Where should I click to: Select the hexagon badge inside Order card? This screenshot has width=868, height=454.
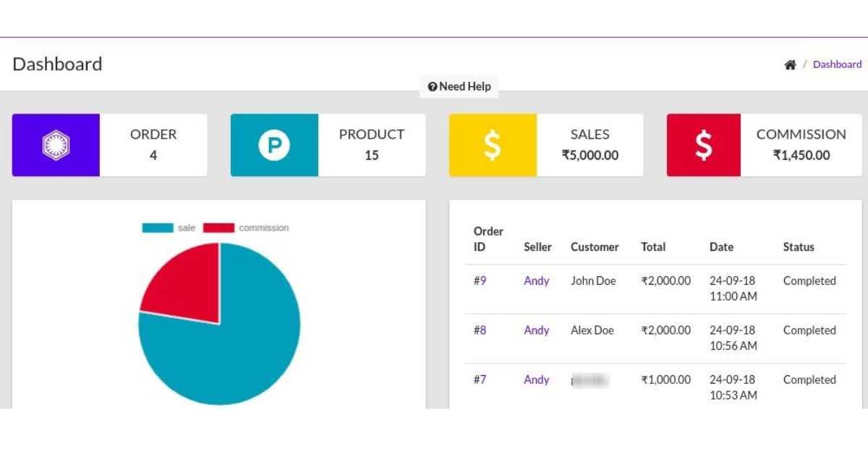tap(56, 145)
